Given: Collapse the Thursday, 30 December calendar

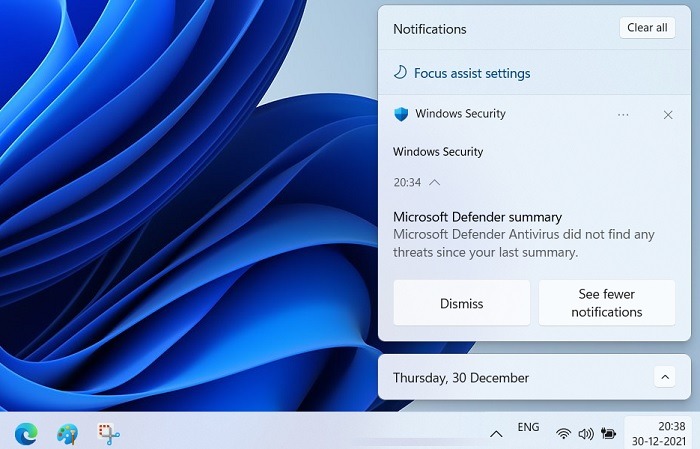Looking at the screenshot, I should pos(665,377).
